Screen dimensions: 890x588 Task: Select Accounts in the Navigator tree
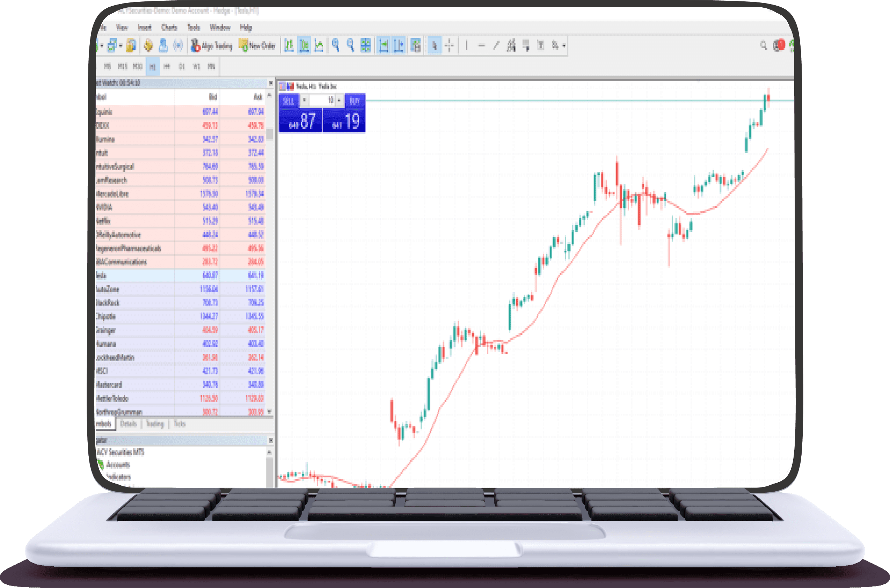117,465
